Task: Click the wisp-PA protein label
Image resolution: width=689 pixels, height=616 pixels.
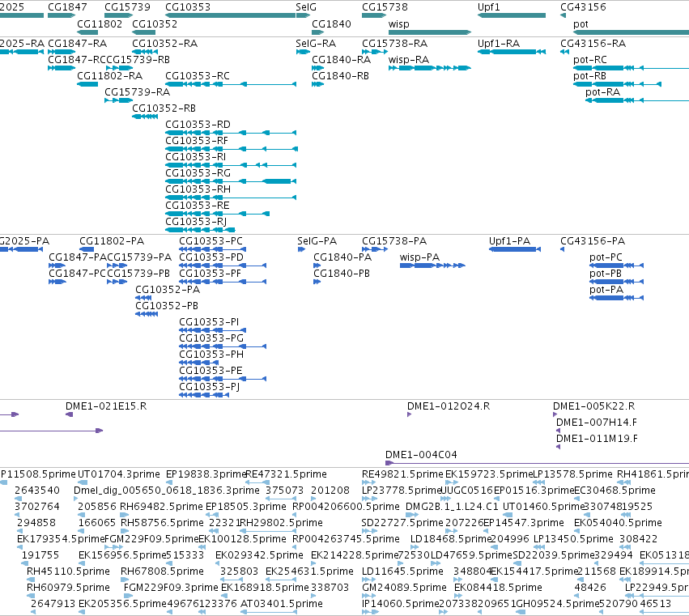Action: tap(419, 257)
